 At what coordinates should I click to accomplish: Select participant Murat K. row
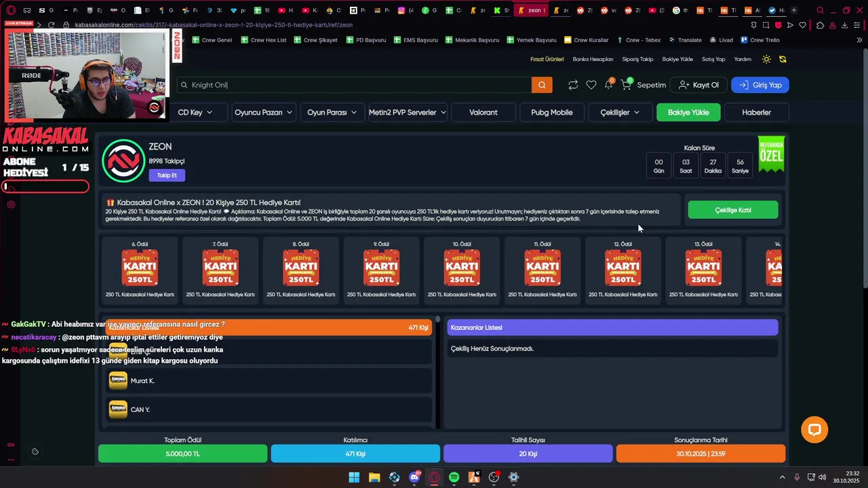coord(269,381)
